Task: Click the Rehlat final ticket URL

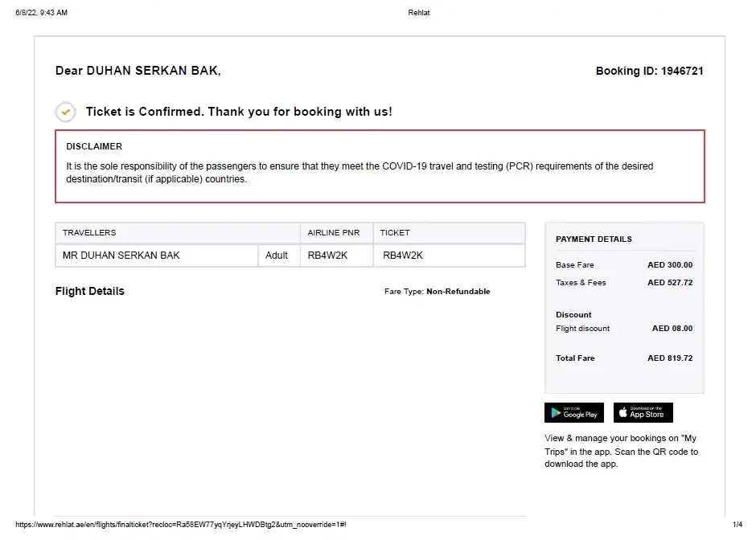Action: point(180,525)
